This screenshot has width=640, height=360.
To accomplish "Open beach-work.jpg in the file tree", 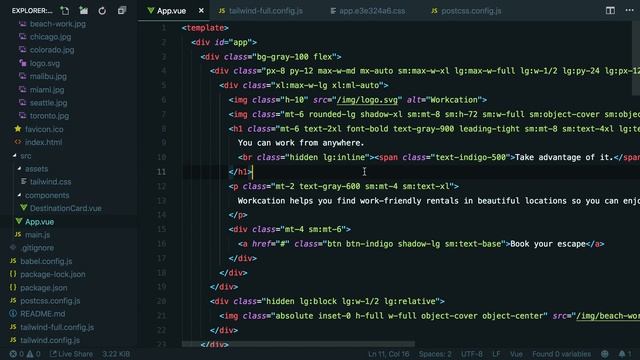I will [58, 24].
